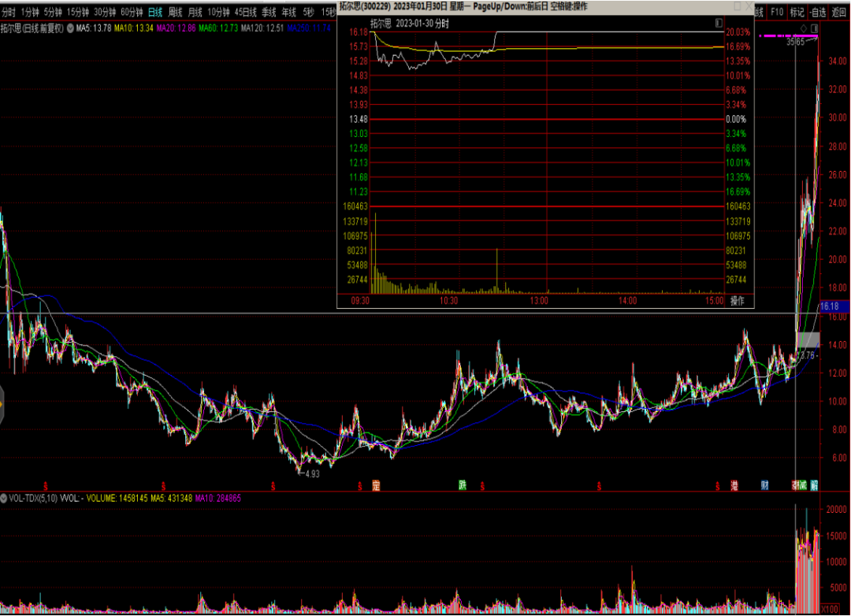The height and width of the screenshot is (616, 851).
Task: Click the left edge panel expand handle
Action: coord(2,404)
